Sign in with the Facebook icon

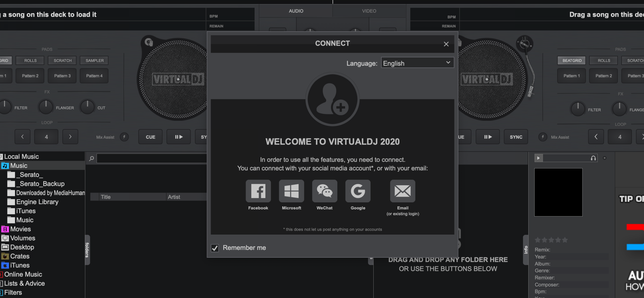pos(258,191)
